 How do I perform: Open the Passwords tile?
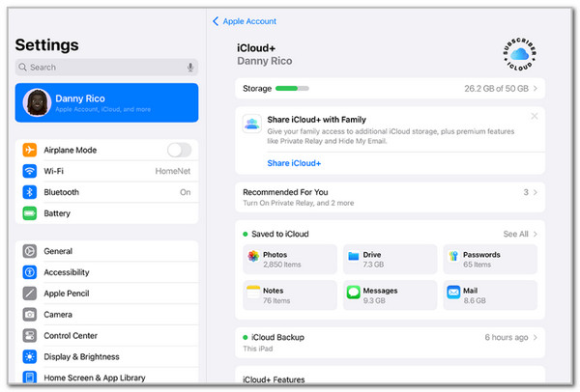pyautogui.click(x=490, y=259)
